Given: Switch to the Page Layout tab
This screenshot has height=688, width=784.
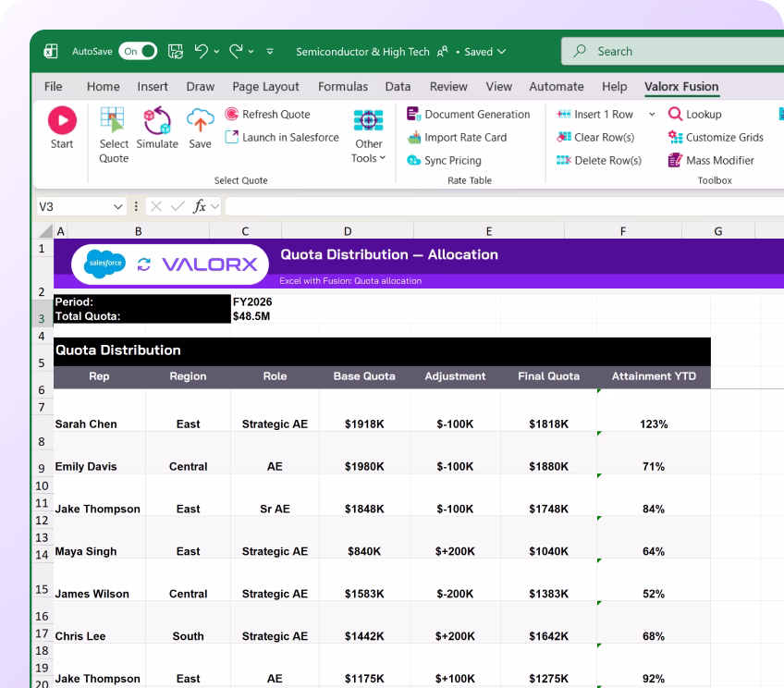Looking at the screenshot, I should click(265, 87).
